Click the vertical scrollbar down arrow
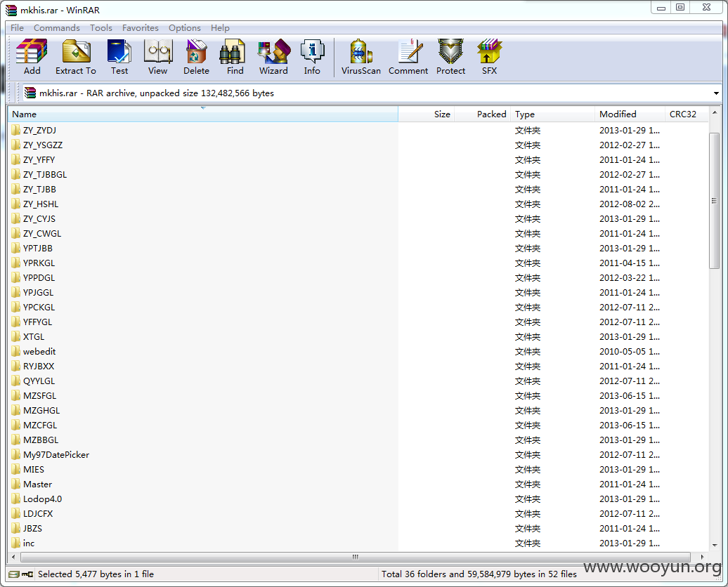 pyautogui.click(x=715, y=546)
